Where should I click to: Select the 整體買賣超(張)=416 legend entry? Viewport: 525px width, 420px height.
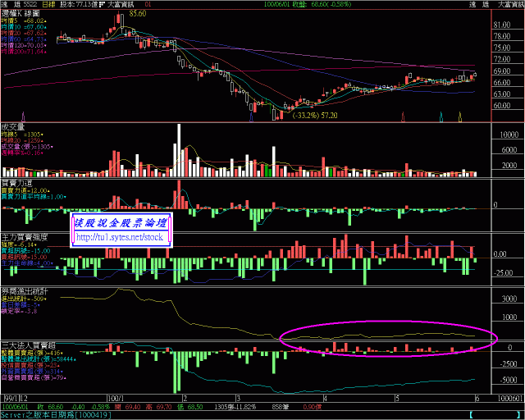pos(33,353)
